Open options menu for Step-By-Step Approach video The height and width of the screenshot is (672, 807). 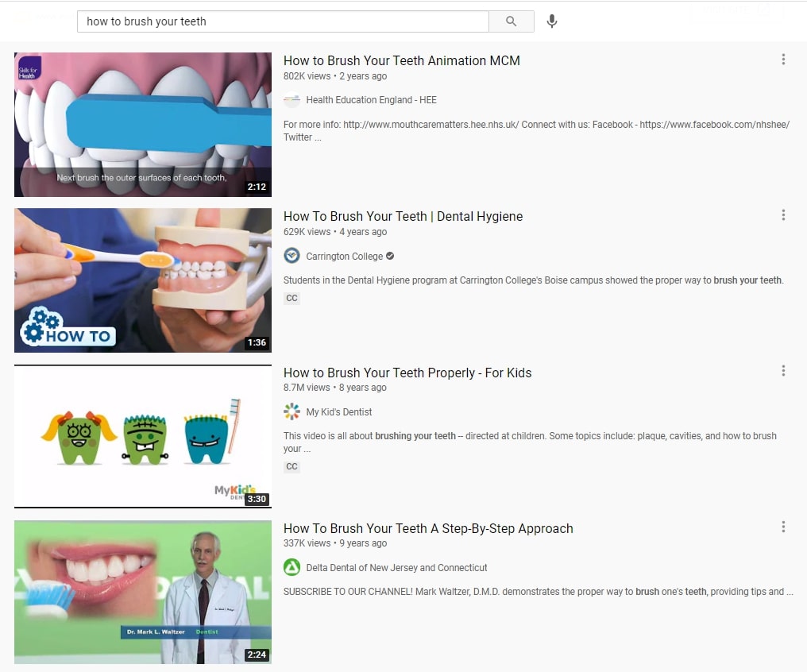tap(783, 527)
